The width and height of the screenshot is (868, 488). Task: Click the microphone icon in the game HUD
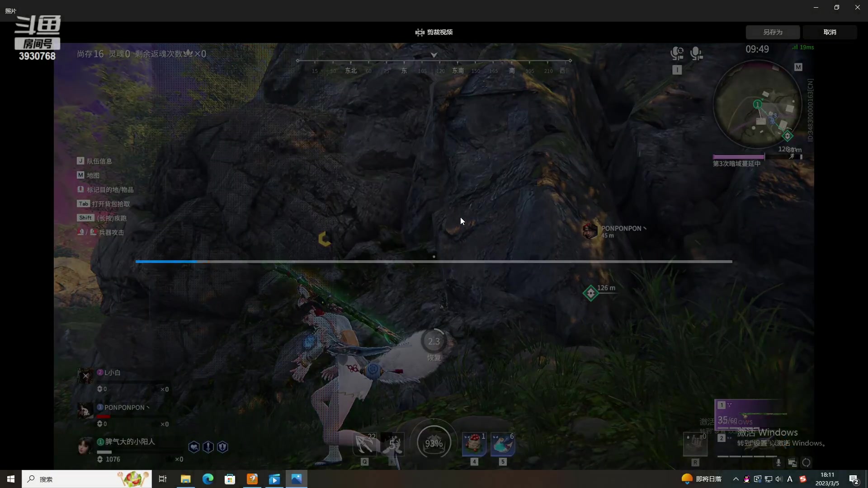(x=696, y=53)
